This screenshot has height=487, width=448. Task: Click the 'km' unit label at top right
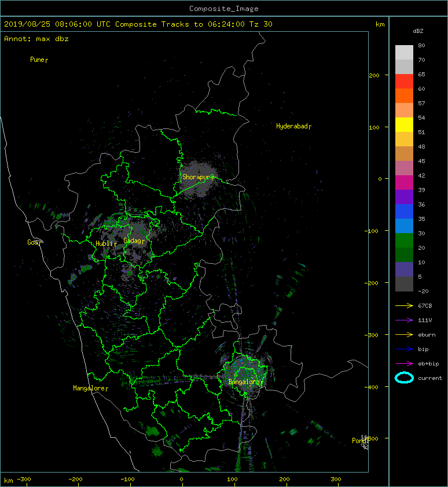click(380, 24)
